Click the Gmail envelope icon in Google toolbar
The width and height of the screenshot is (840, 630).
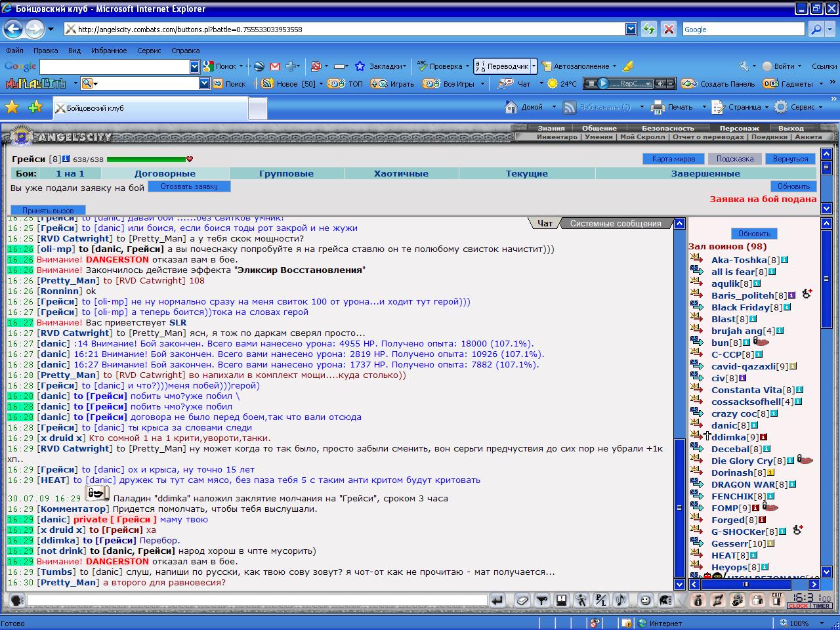point(275,66)
